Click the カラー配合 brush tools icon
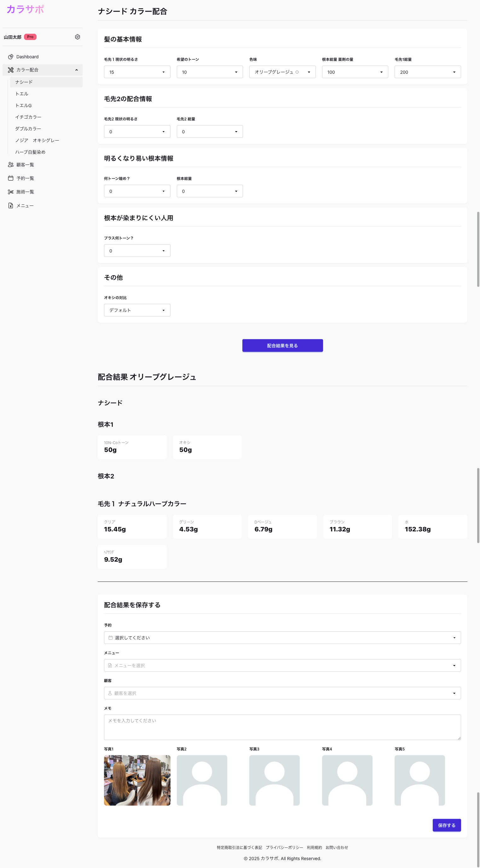This screenshot has height=868, width=480. coord(11,70)
